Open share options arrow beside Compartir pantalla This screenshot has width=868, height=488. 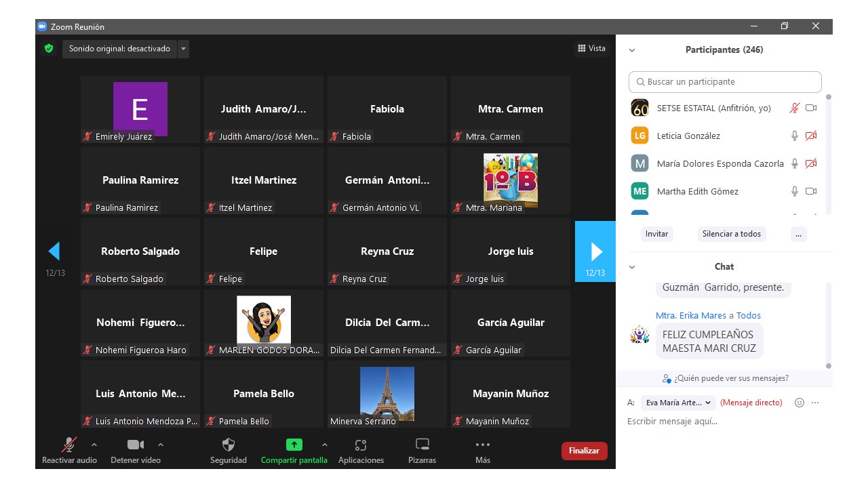[324, 445]
